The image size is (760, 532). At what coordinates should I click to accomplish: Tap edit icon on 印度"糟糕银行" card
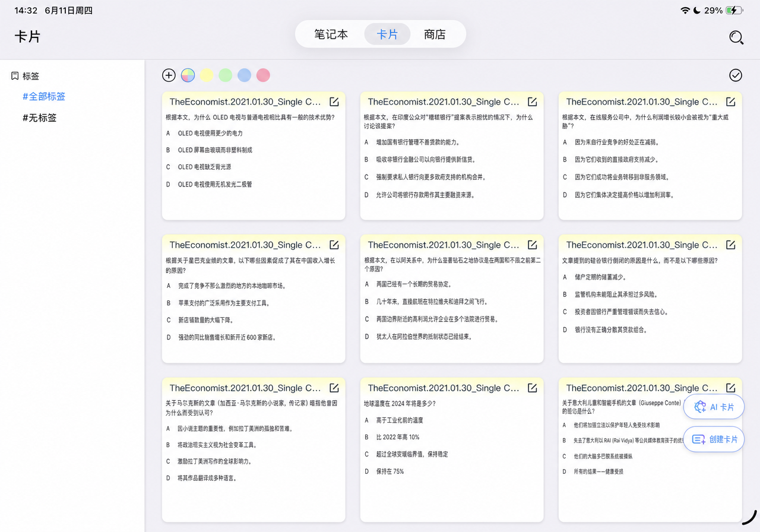point(533,102)
